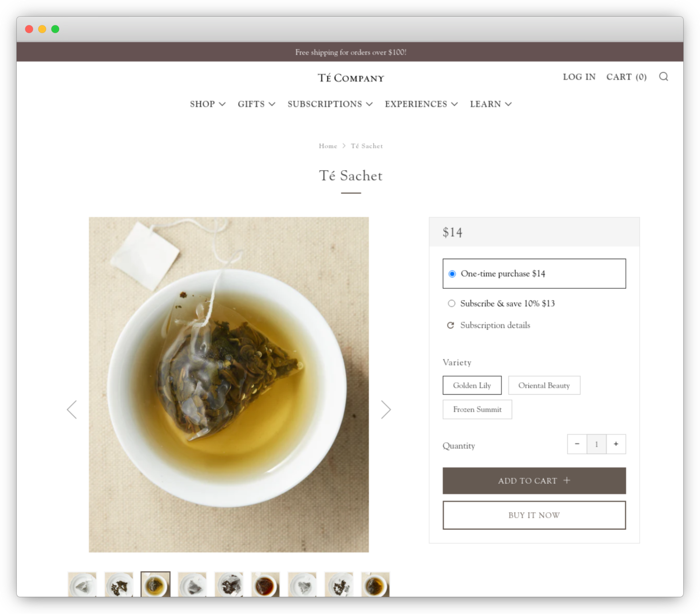The image size is (700, 614).
Task: Advance to next product image arrow
Action: 386,409
